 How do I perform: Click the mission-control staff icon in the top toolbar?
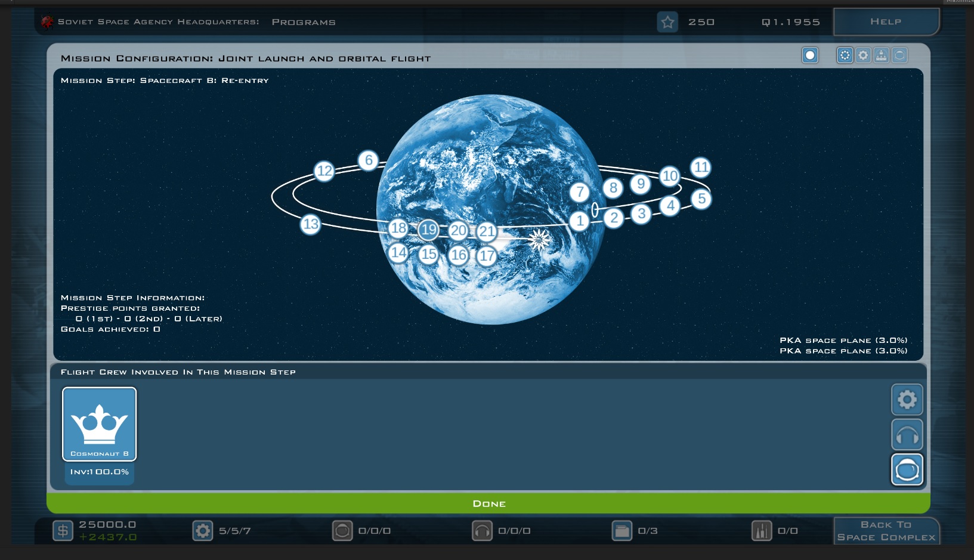882,55
